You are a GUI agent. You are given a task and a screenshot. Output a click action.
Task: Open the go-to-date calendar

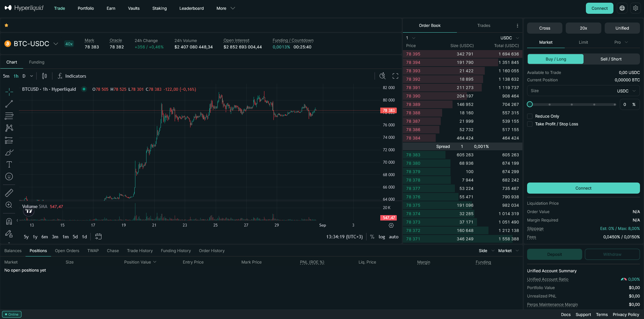[98, 237]
